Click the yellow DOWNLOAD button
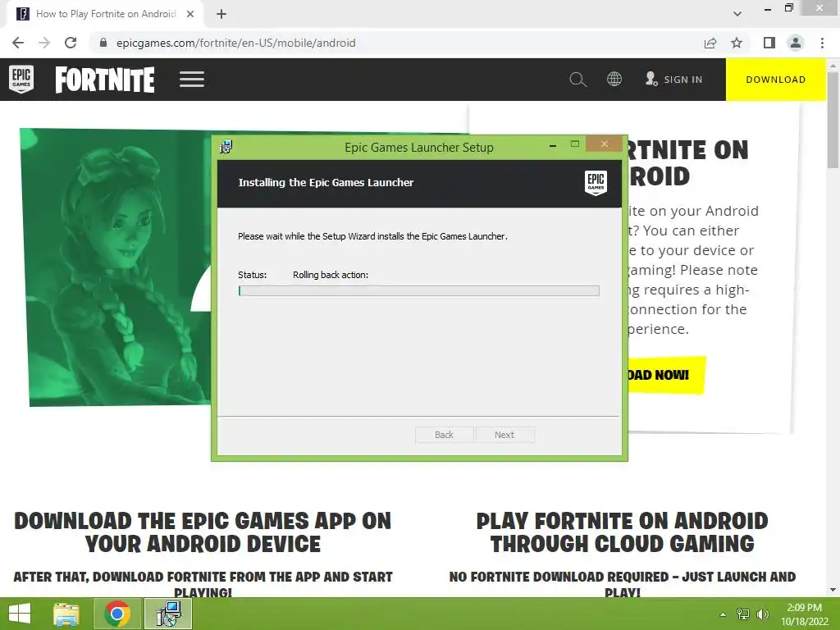The height and width of the screenshot is (630, 840). click(776, 80)
